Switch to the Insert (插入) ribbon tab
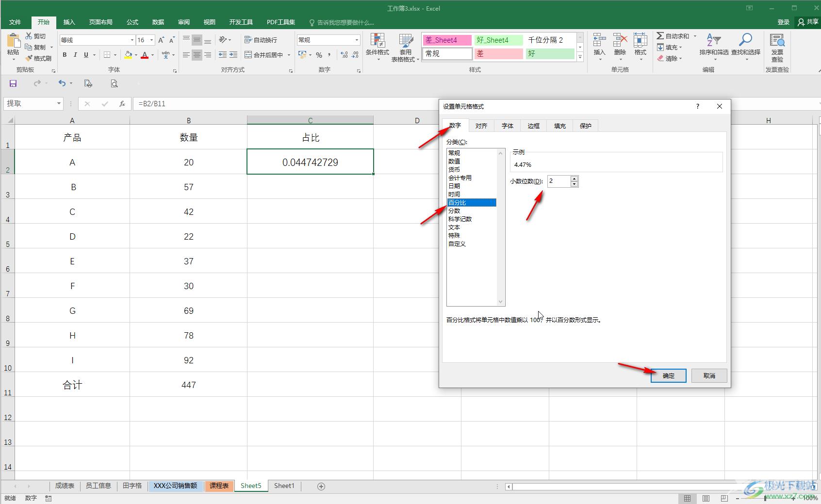Screen dimensions: 821x504 point(69,22)
